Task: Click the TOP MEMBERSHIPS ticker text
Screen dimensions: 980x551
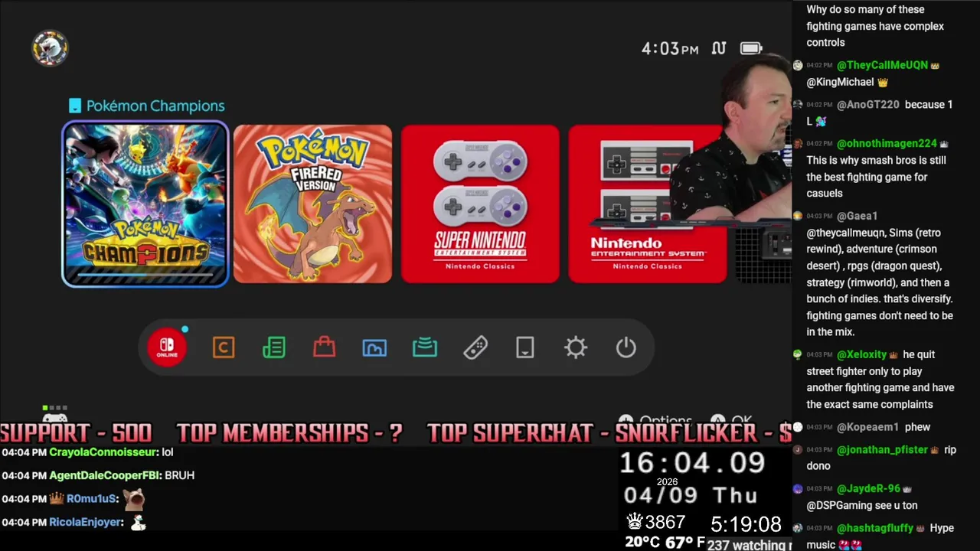Action: 289,433
